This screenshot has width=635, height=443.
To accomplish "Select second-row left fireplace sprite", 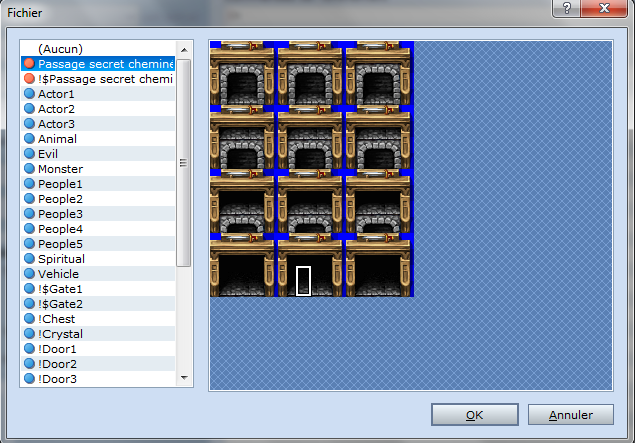I will coord(242,137).
